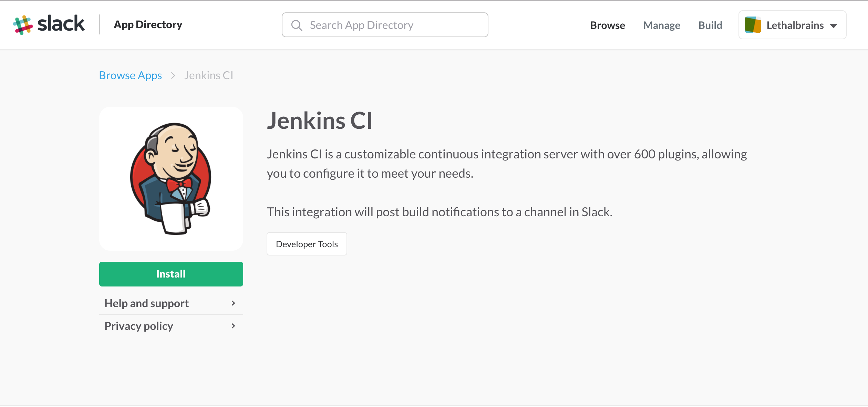Click the arrow next to Privacy policy
This screenshot has height=407, width=868.
(x=234, y=326)
